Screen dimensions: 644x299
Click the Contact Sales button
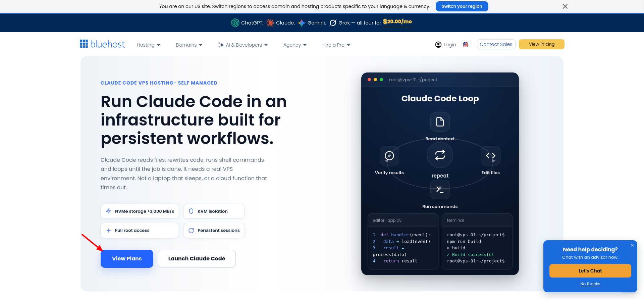pyautogui.click(x=496, y=44)
